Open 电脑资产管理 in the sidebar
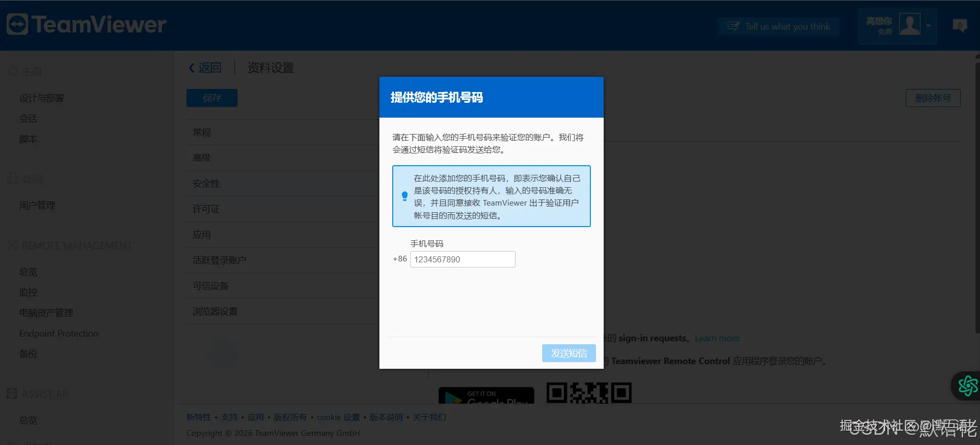Image resolution: width=980 pixels, height=445 pixels. point(46,313)
